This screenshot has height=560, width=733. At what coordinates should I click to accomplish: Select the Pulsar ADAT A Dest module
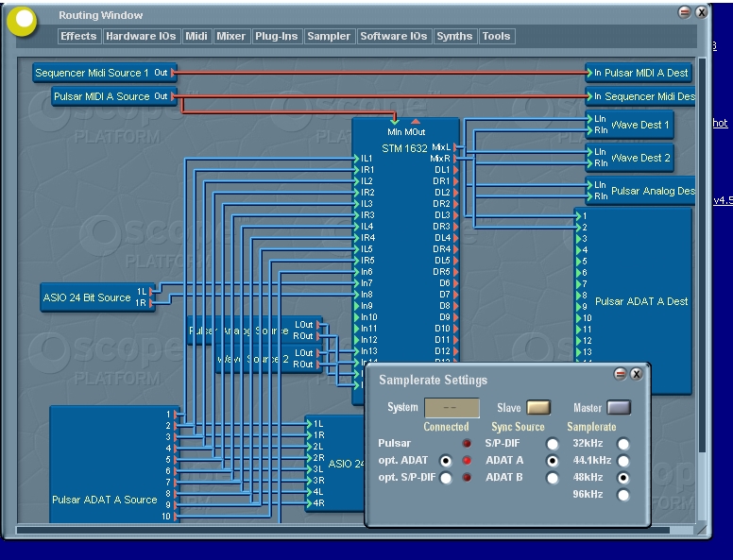634,301
